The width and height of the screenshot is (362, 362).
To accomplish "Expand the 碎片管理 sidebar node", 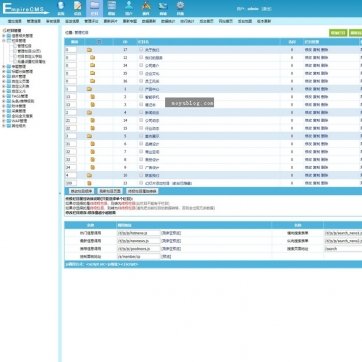I will click(4, 76).
